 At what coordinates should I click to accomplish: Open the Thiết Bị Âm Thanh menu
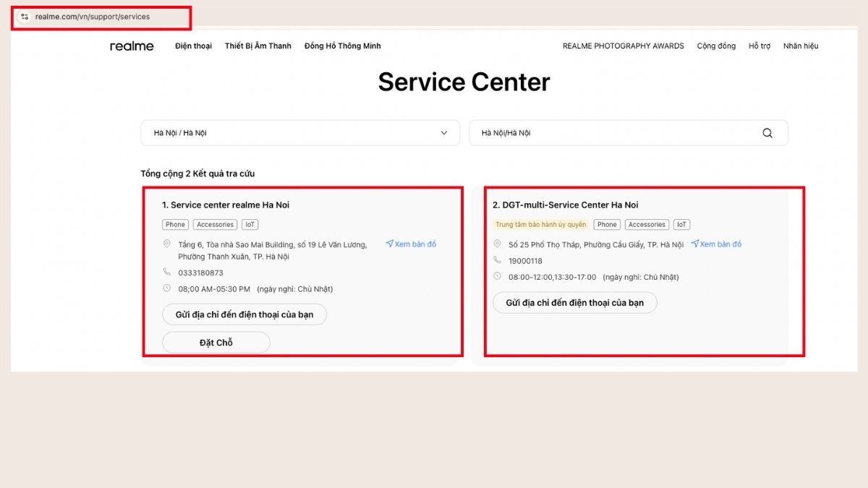tap(258, 46)
